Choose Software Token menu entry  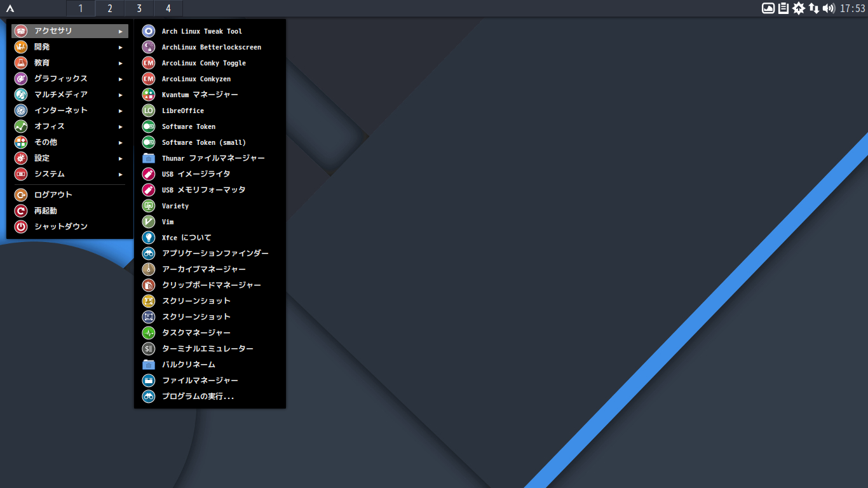click(210, 126)
